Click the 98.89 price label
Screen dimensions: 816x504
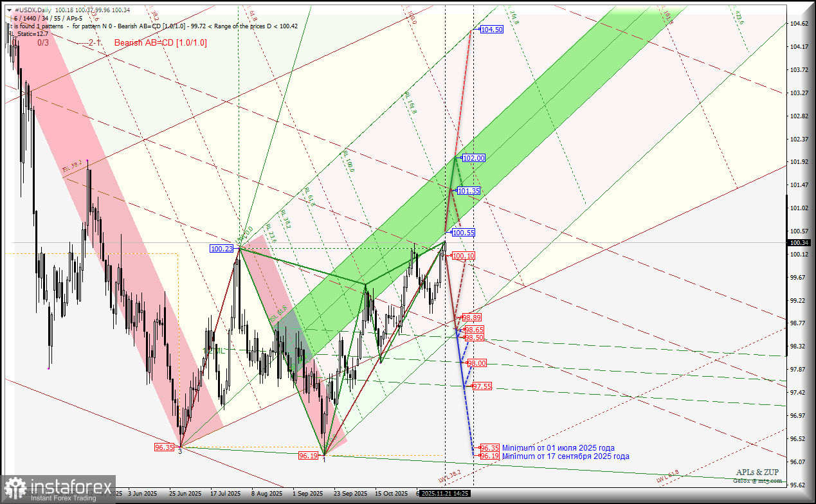tap(472, 318)
